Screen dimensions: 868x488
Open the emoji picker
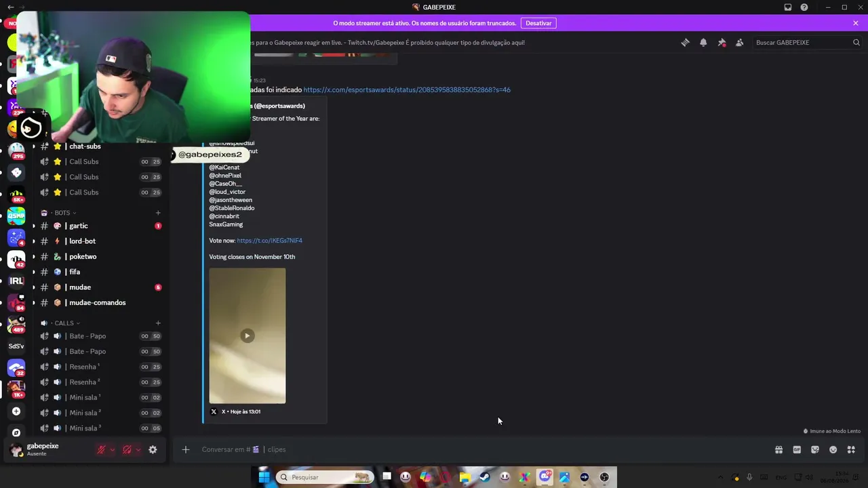click(x=833, y=449)
